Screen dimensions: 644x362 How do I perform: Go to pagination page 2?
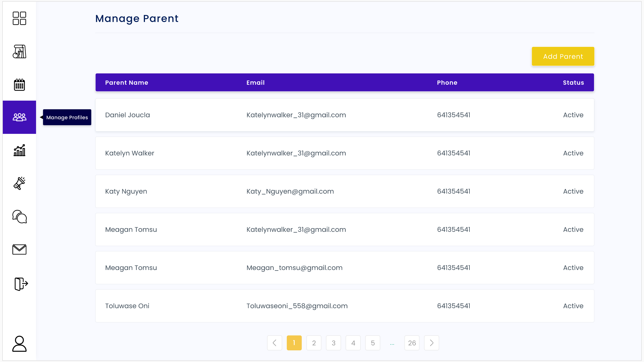tap(314, 343)
